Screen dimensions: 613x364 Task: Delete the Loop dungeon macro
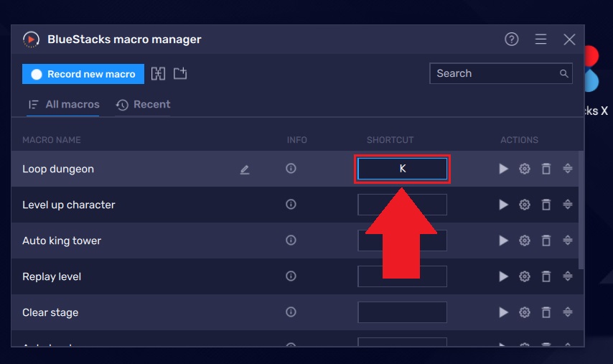tap(546, 169)
